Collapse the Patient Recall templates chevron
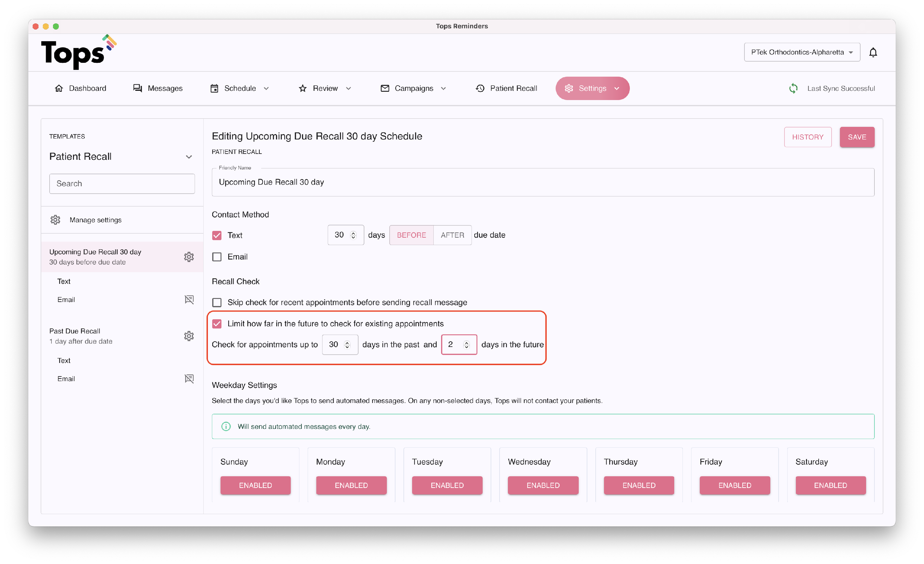This screenshot has height=564, width=924. [189, 157]
